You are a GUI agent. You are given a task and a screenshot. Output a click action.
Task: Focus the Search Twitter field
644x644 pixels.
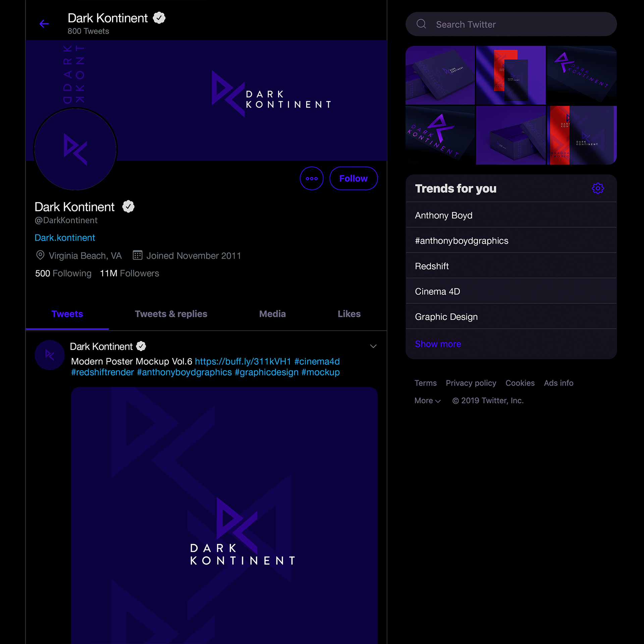pyautogui.click(x=511, y=24)
